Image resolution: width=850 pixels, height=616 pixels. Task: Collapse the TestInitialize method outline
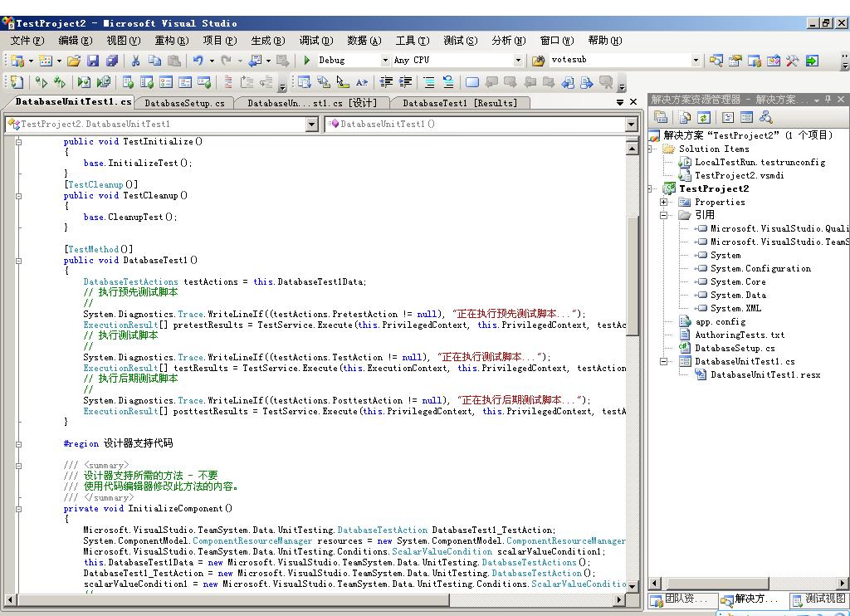click(x=18, y=142)
